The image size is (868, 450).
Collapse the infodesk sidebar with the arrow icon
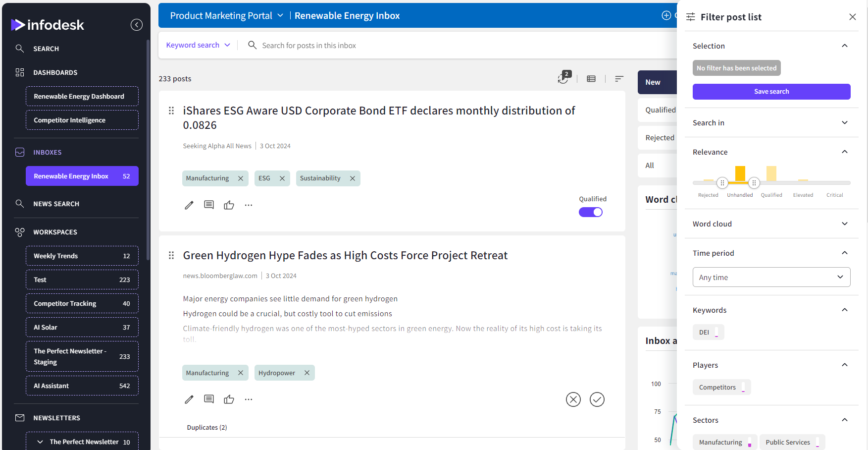tap(137, 25)
